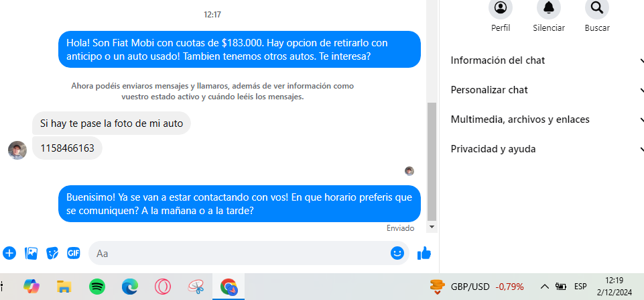The width and height of the screenshot is (644, 300).
Task: Open the GIF picker
Action: (74, 253)
